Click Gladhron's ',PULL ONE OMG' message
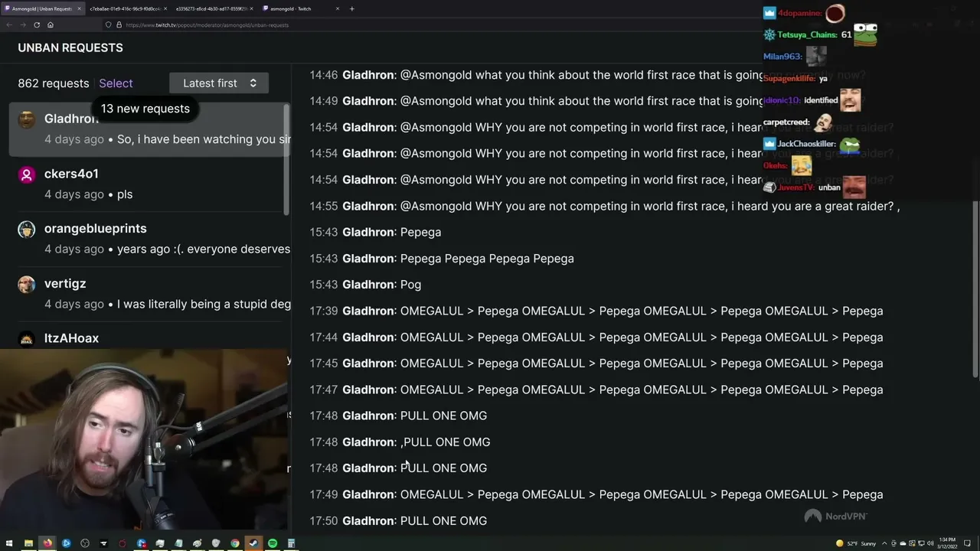 400,442
